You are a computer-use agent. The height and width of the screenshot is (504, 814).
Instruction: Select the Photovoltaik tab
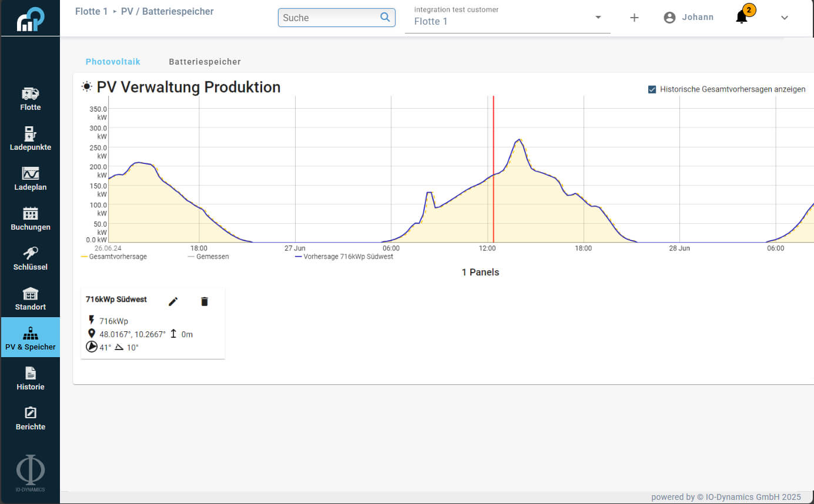[113, 62]
